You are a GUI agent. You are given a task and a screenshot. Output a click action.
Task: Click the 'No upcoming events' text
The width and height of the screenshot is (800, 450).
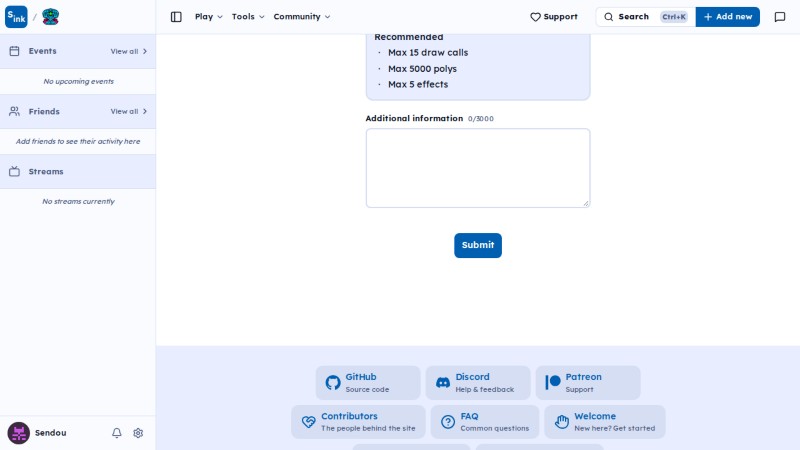[x=79, y=81]
